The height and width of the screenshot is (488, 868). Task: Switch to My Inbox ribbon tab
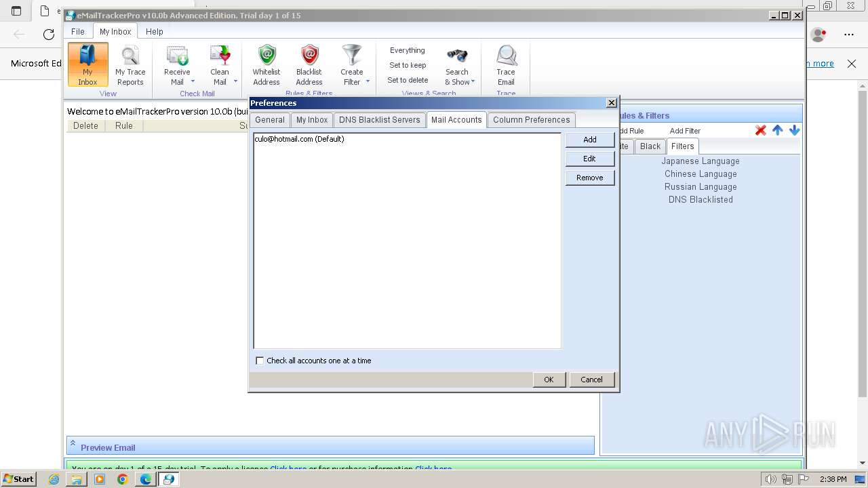click(115, 31)
